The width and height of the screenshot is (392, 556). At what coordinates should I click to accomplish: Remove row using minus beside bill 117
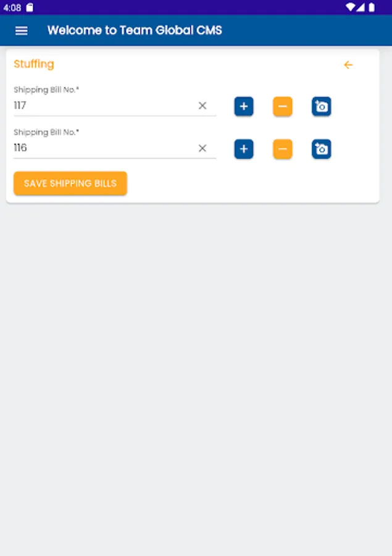coord(282,106)
